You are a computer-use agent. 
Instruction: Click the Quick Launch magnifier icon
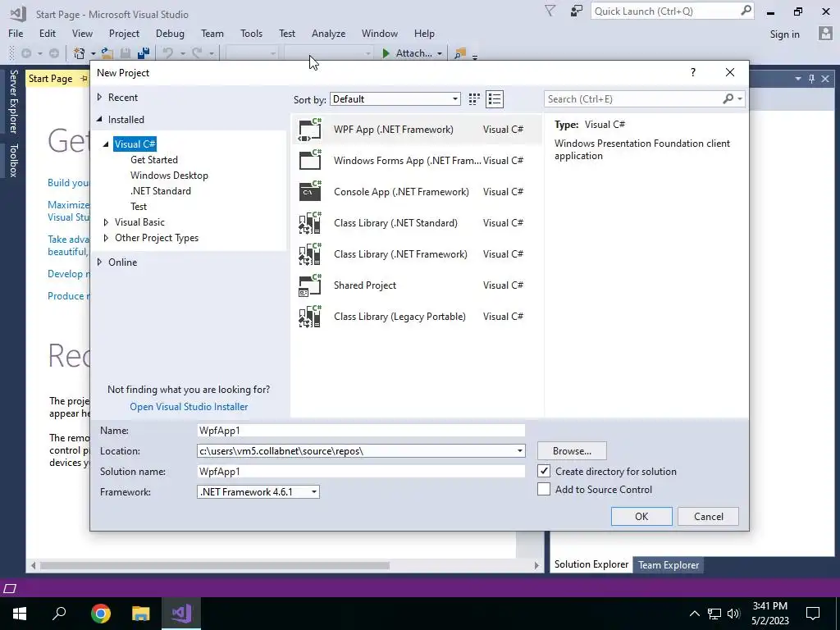click(746, 11)
